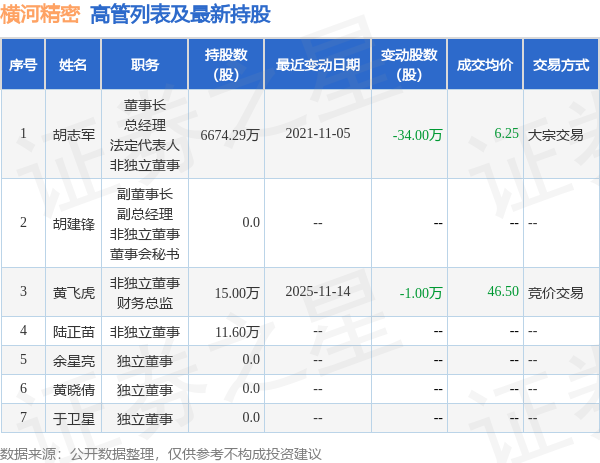Click the 横河精密 title text
The height and width of the screenshot is (463, 600).
40,15
